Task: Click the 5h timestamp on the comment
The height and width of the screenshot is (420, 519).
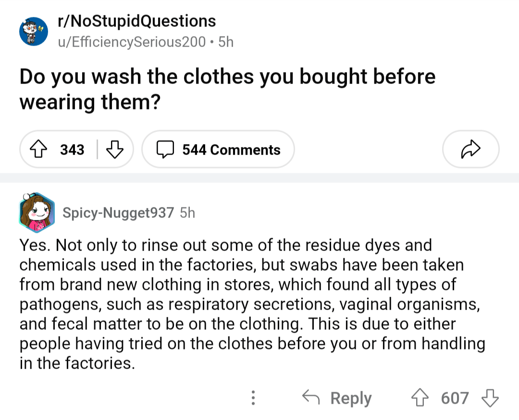Action: pos(188,213)
